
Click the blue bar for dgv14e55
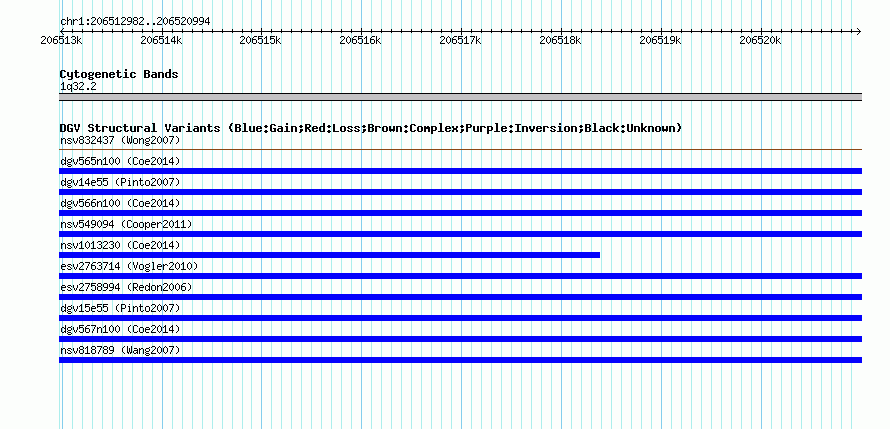click(460, 192)
